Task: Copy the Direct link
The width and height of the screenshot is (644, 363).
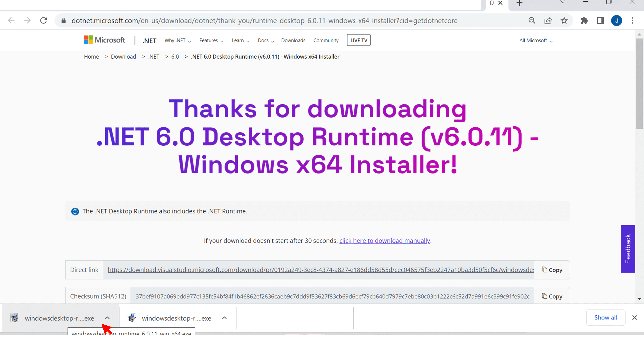Action: point(552,270)
